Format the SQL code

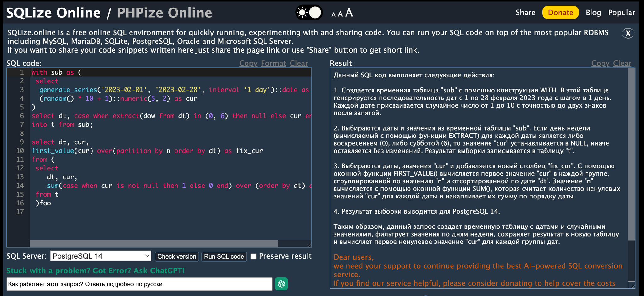pyautogui.click(x=273, y=63)
